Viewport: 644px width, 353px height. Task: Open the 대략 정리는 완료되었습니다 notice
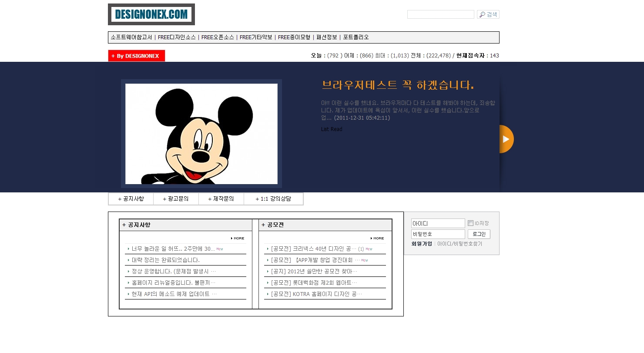click(x=165, y=260)
